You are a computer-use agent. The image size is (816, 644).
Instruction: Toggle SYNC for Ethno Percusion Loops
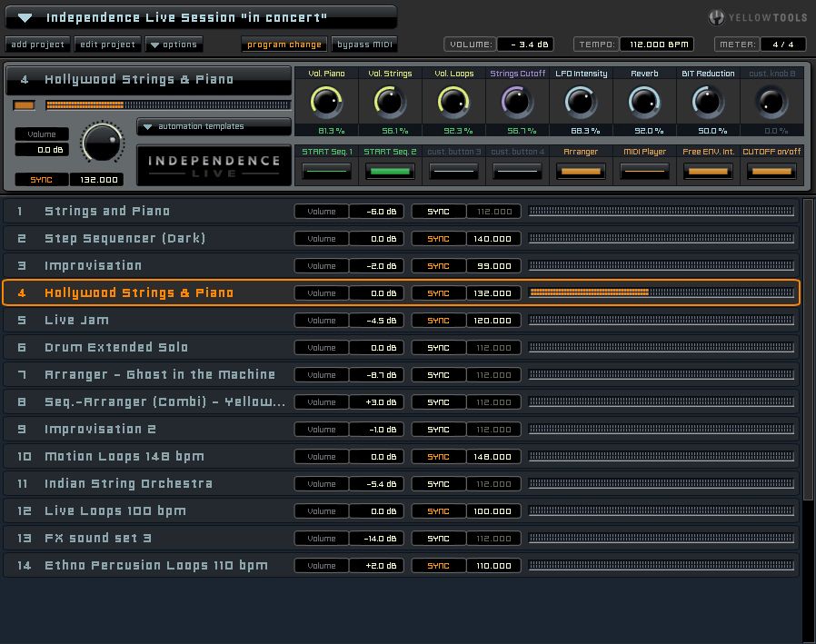click(438, 566)
